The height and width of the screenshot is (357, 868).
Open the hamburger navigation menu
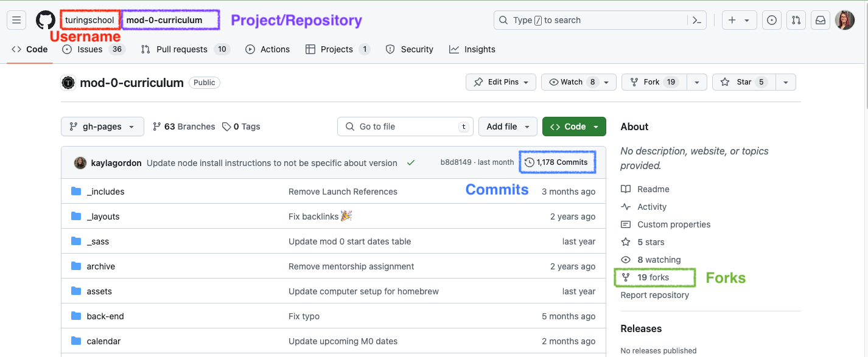[16, 19]
